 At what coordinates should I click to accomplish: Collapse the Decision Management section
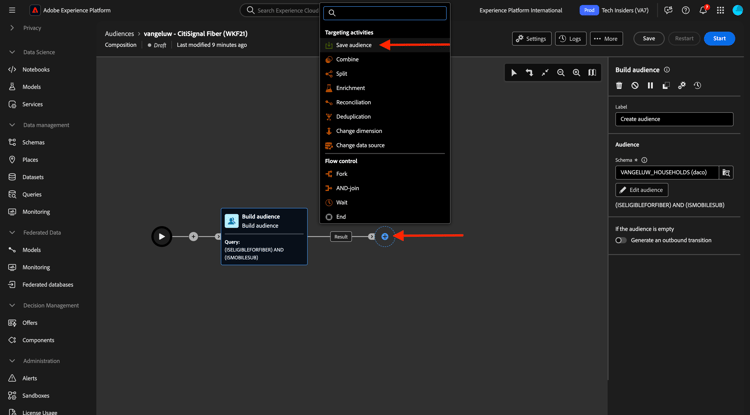coord(11,305)
